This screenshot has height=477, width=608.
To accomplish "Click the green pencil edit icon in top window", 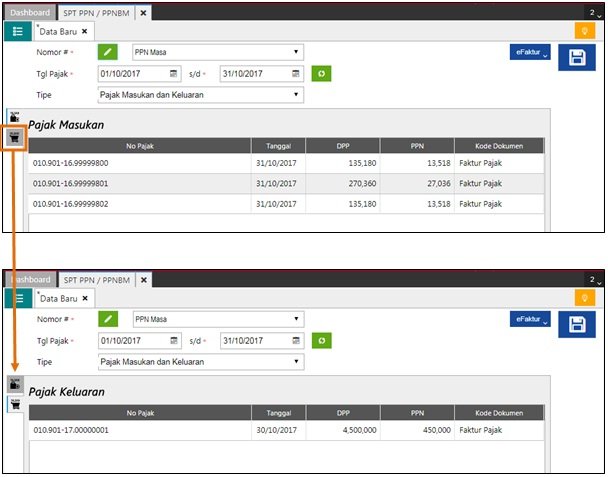I will 109,52.
